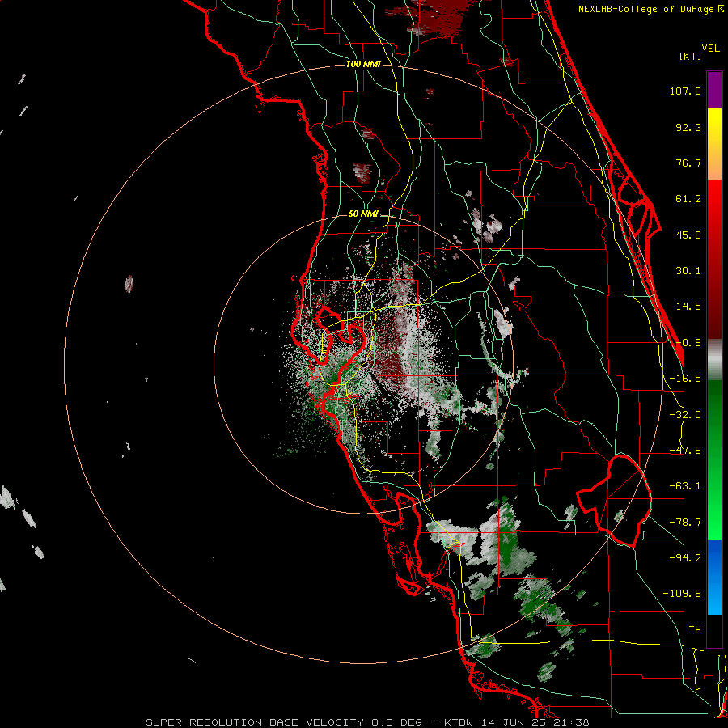Click the VEL legend title
Image resolution: width=728 pixels, height=728 pixels.
(710, 49)
